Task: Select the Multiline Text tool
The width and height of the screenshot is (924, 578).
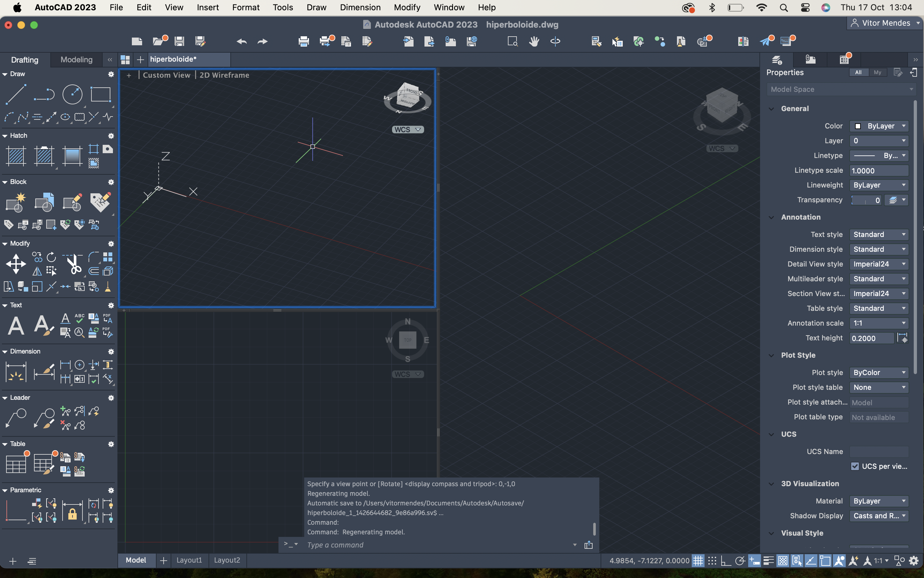Action: [16, 326]
